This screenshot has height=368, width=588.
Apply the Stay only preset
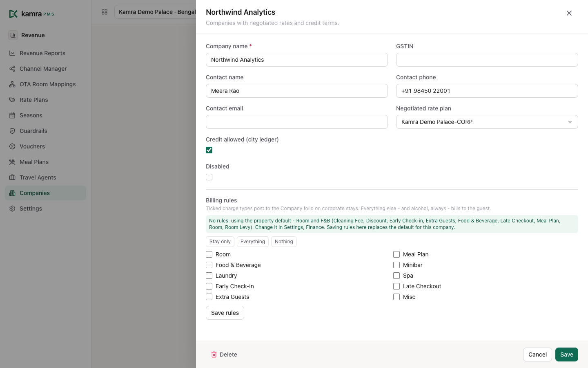(220, 242)
